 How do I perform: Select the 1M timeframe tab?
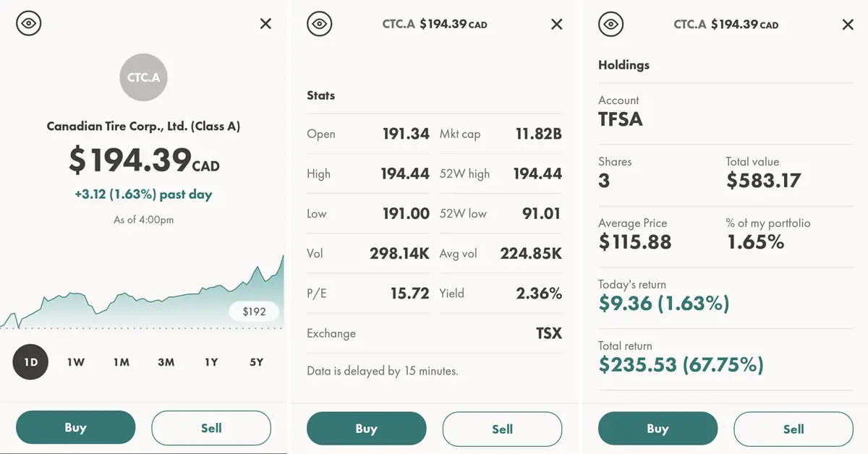click(x=121, y=362)
